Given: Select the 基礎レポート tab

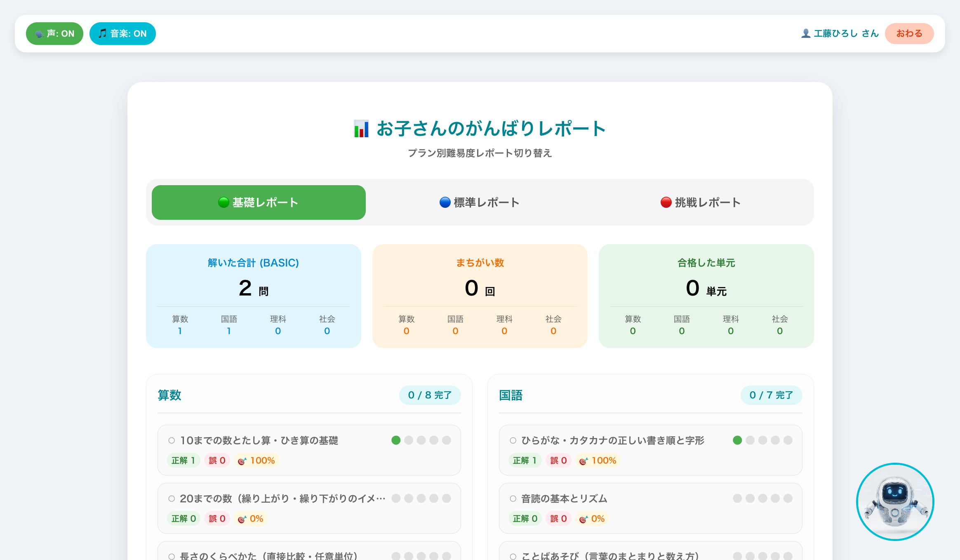Looking at the screenshot, I should point(259,202).
